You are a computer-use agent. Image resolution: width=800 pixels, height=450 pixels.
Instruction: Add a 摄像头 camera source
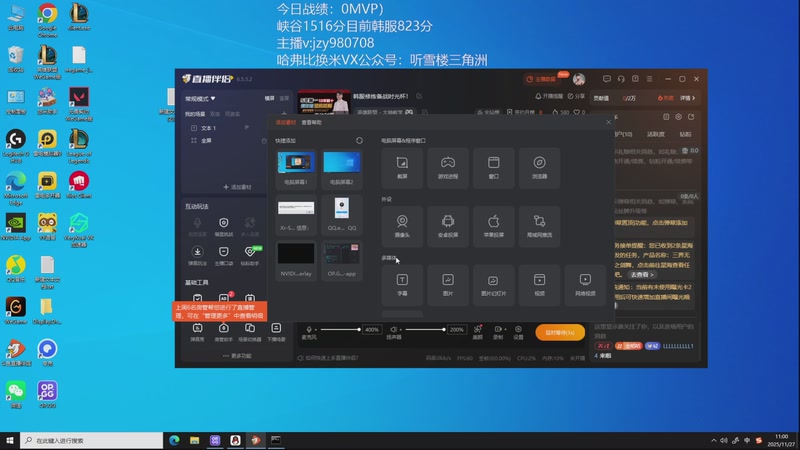point(402,227)
